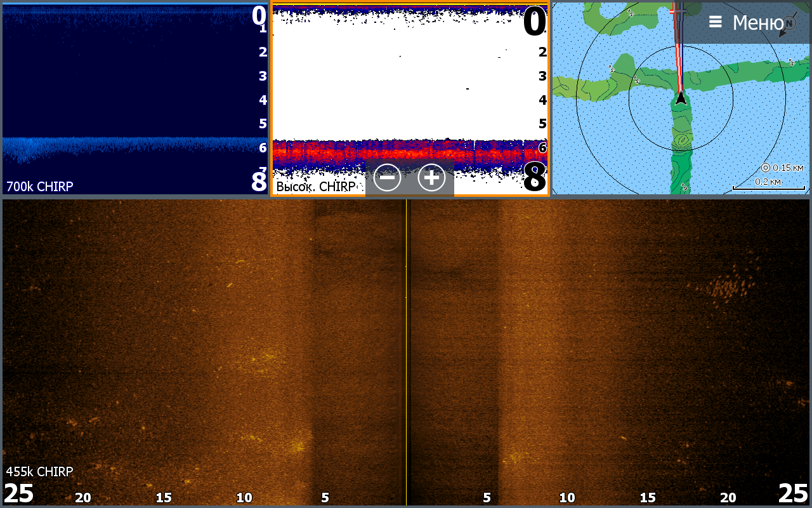
Task: Click the 0.2 км chart scale bar
Action: 768,185
